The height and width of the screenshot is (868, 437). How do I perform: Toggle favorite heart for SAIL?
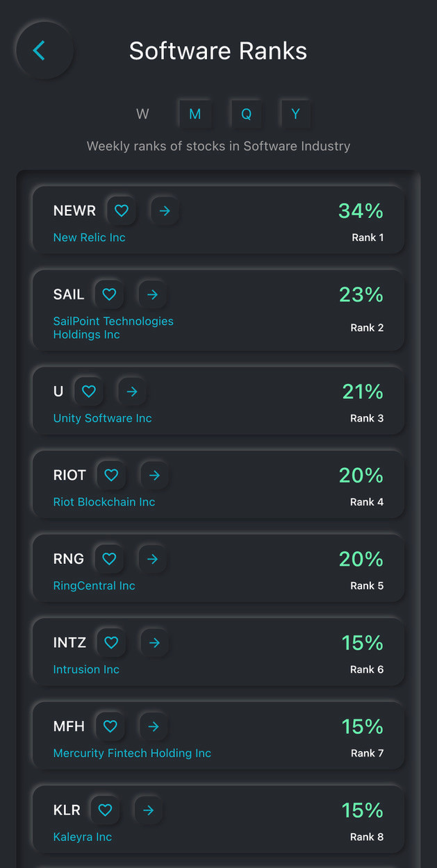109,294
